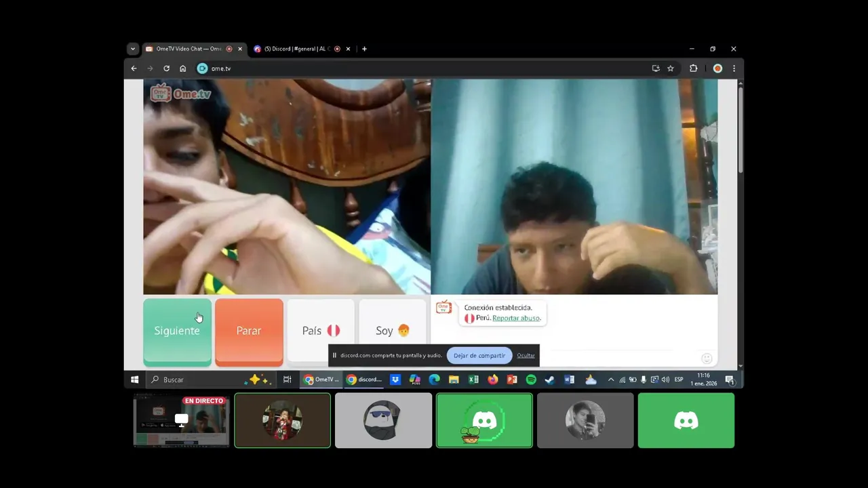Open the Chrome extensions puzzle icon

[693, 68]
